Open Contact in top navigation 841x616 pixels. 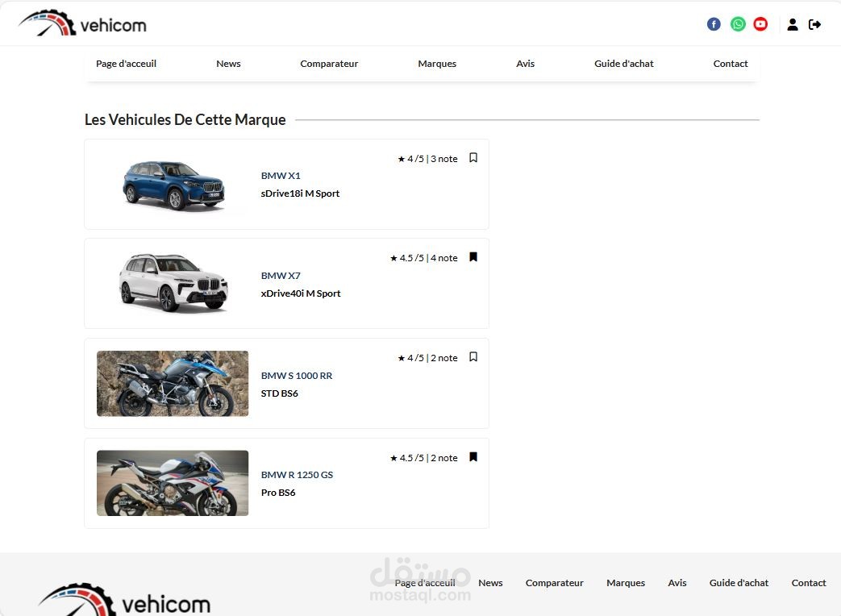[x=731, y=63]
